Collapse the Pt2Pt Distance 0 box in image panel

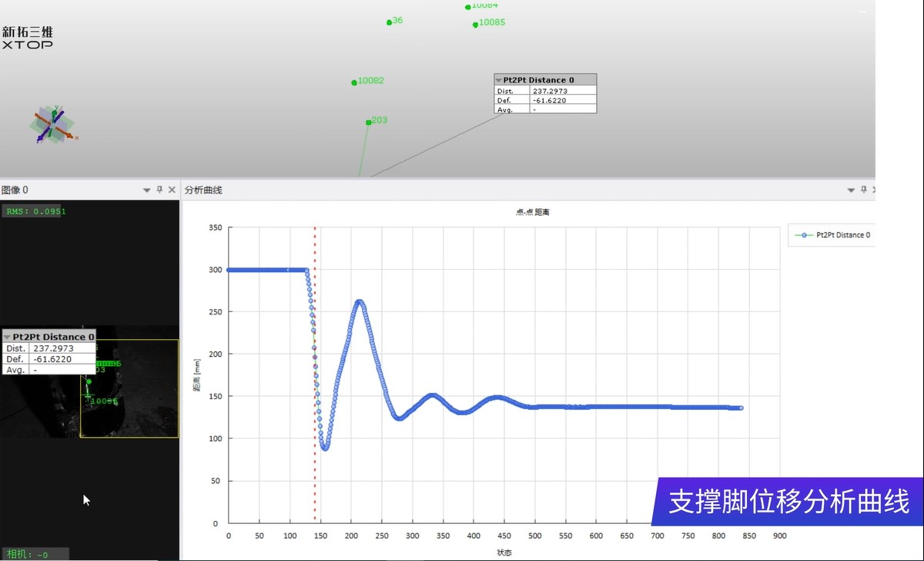coord(7,337)
